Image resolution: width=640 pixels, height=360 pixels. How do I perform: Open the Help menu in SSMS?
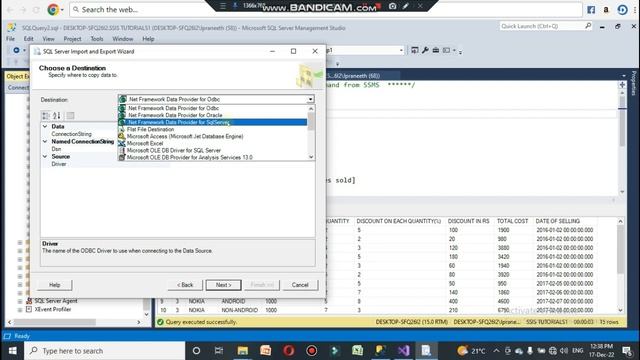pos(148,39)
